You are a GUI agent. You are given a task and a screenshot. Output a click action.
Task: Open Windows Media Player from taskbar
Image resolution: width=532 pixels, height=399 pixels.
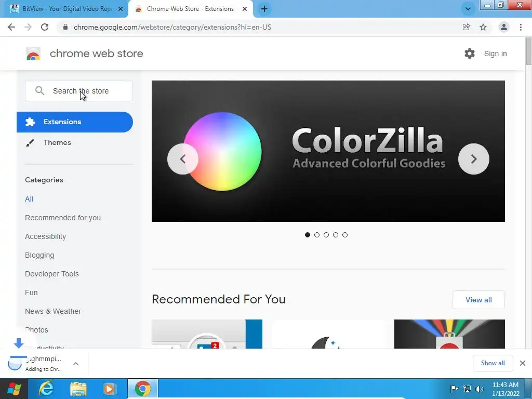click(110, 389)
